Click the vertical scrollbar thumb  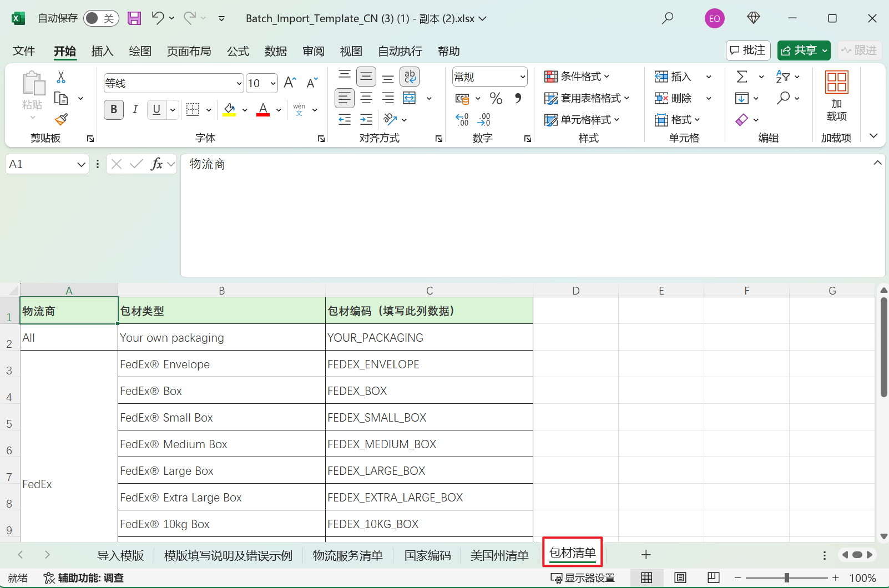pyautogui.click(x=883, y=347)
